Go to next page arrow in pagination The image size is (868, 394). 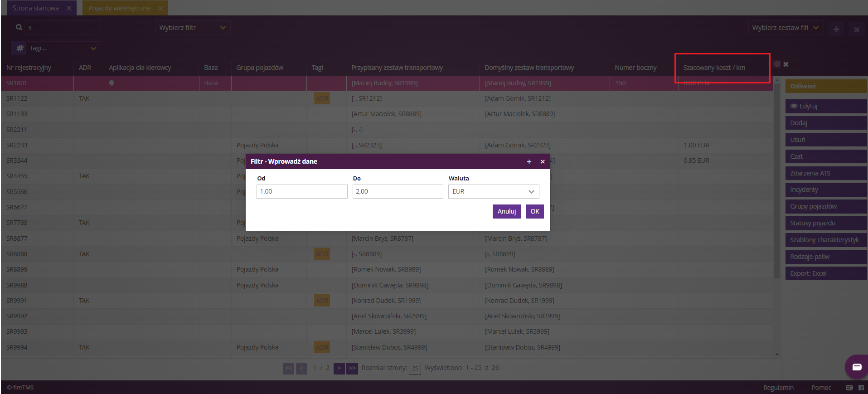[339, 368]
